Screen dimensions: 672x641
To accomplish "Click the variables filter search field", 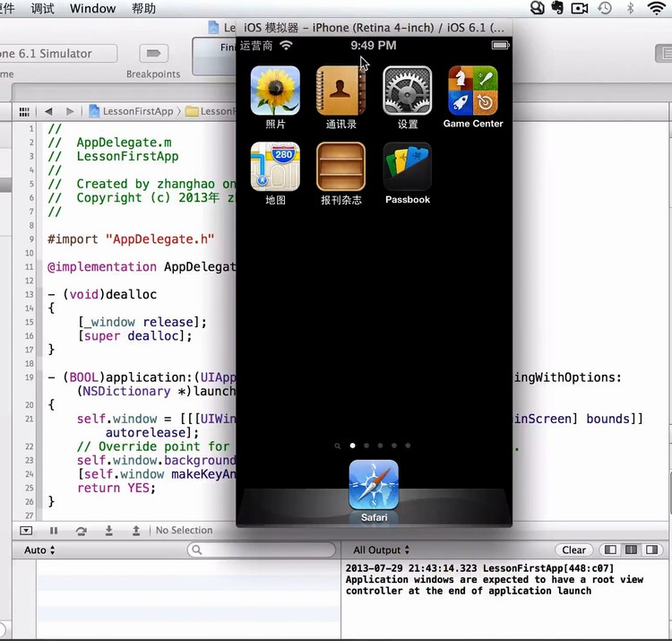I will (262, 550).
